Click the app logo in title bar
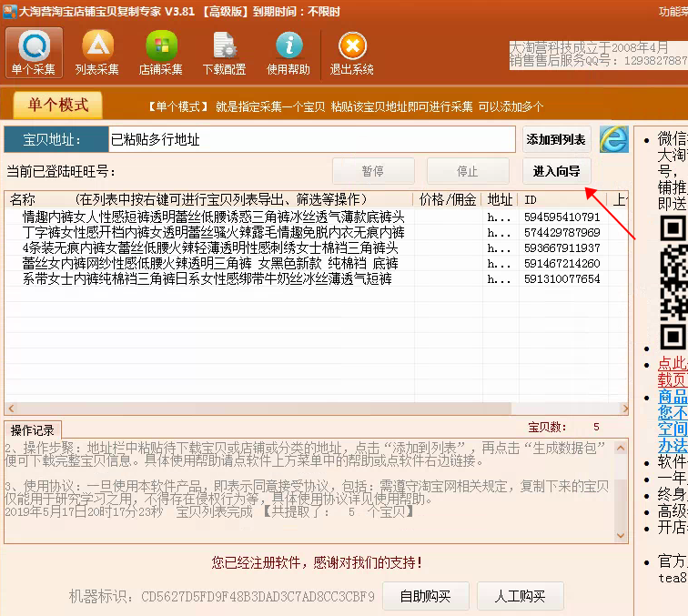Image resolution: width=688 pixels, height=616 pixels. 10,12
